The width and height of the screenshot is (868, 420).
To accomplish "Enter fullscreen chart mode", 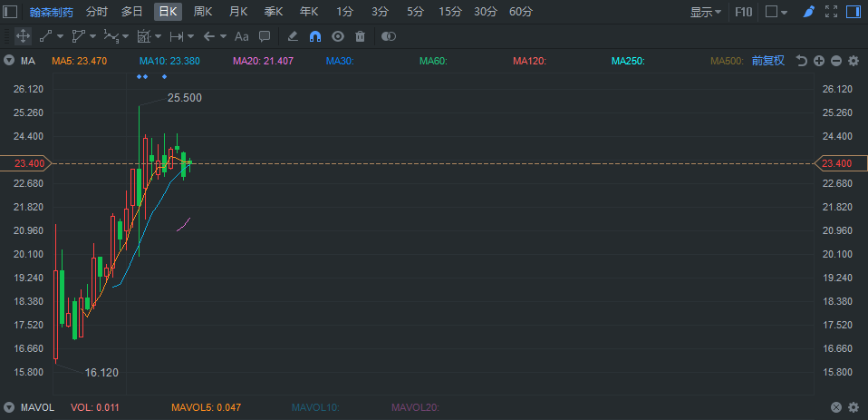I will (x=831, y=12).
